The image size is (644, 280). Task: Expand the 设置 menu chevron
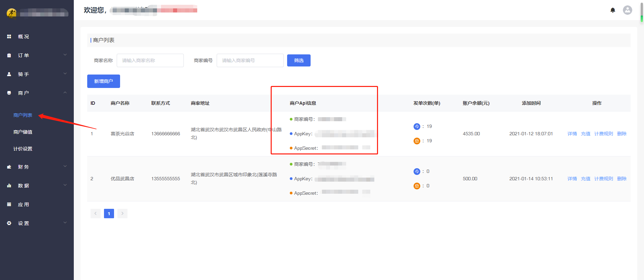point(65,223)
